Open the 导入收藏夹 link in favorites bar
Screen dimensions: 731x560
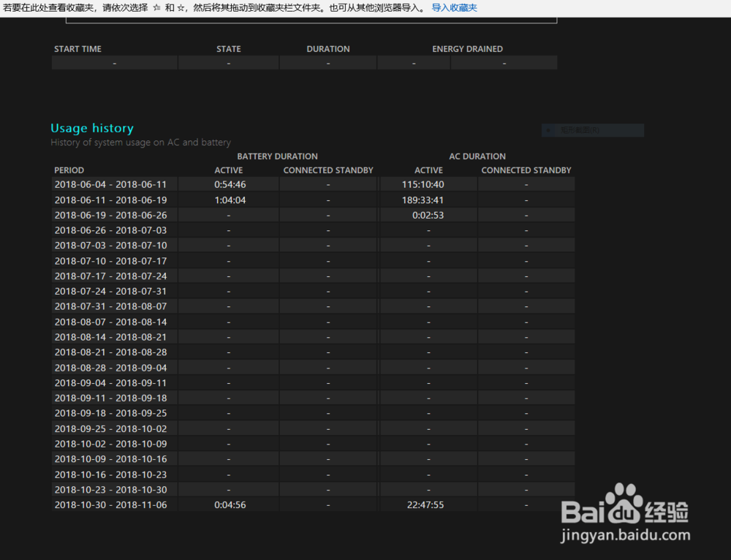pyautogui.click(x=454, y=8)
